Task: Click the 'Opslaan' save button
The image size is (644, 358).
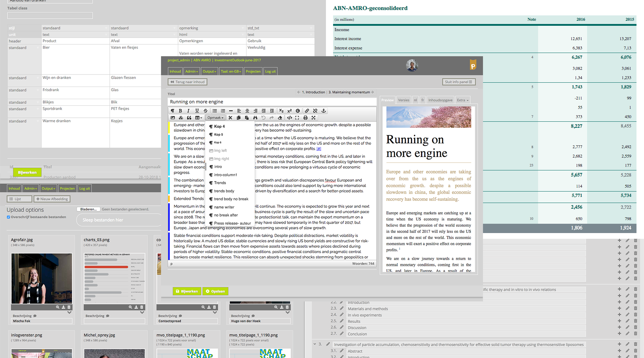Action: click(x=215, y=291)
